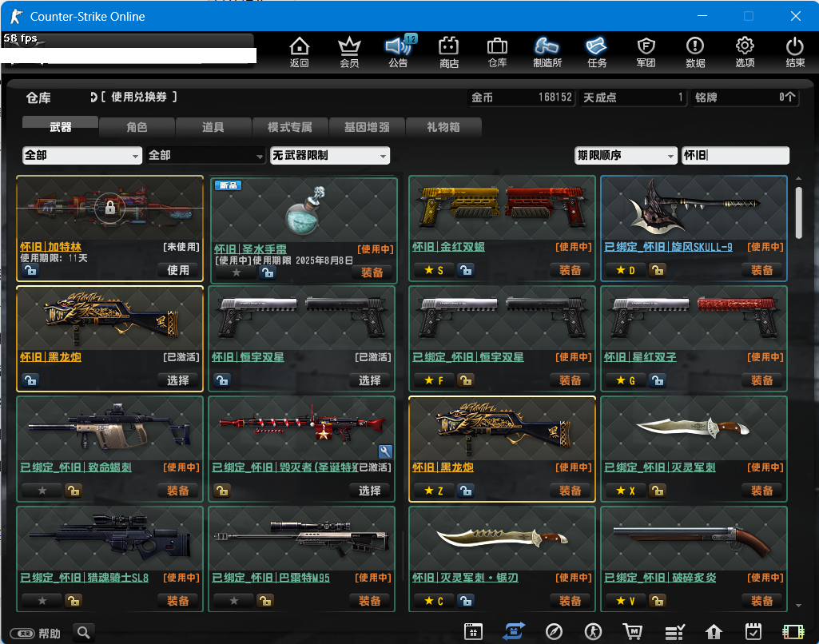Click the house icon in bottom bar
This screenshot has height=644, width=819.
click(714, 632)
